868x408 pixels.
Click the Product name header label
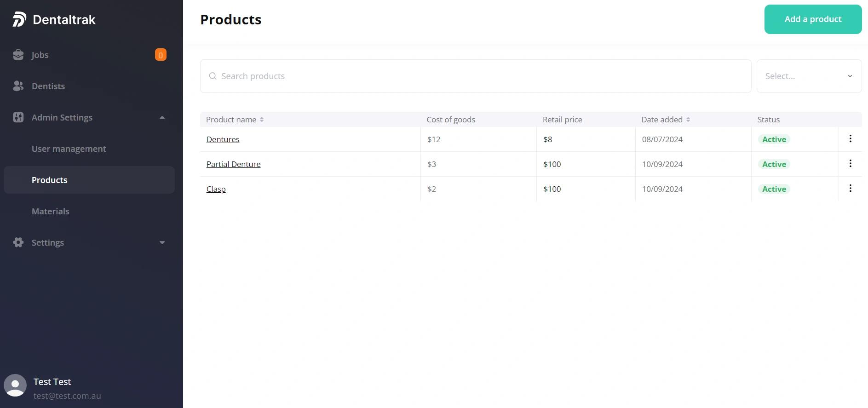pos(231,120)
